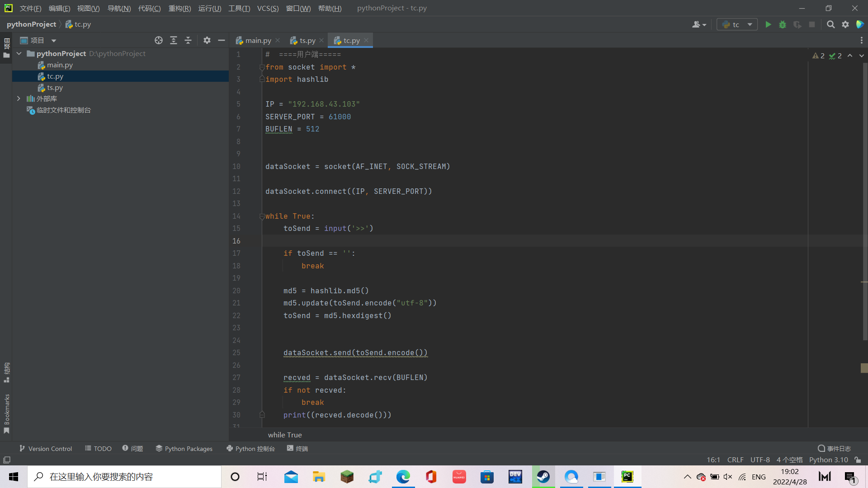This screenshot has width=868, height=488.
Task: Click the tc run configuration dropdown
Action: 736,24
